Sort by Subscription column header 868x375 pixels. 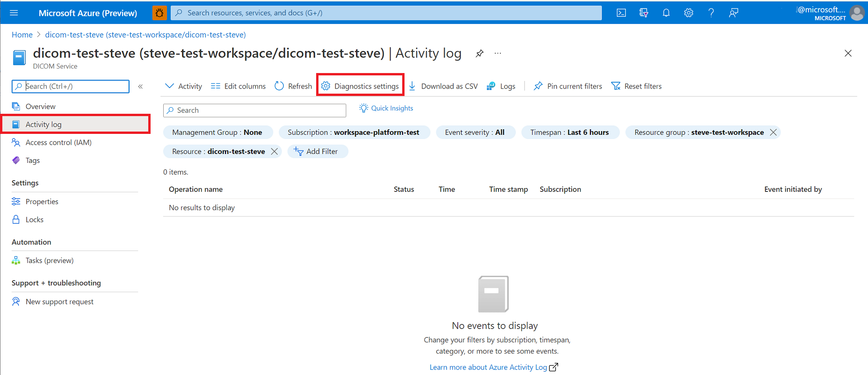point(560,189)
